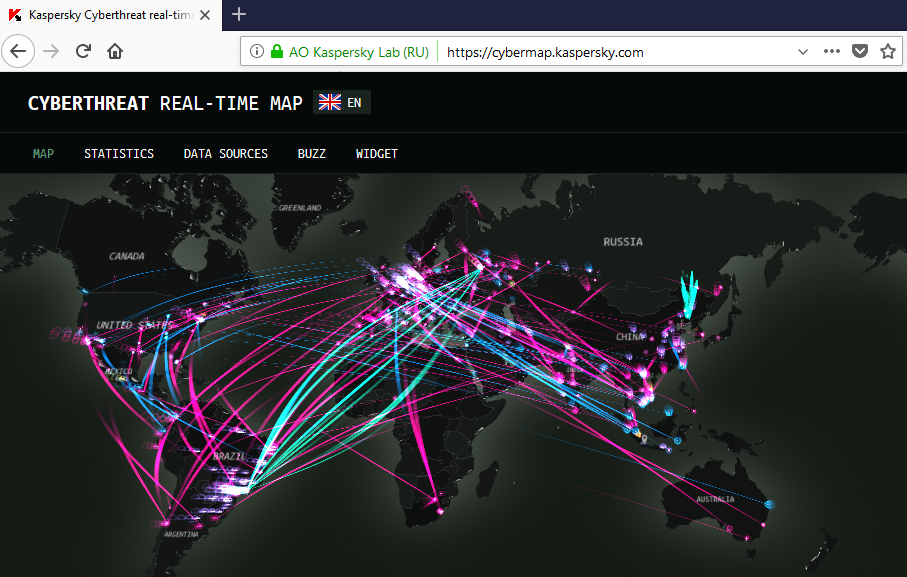The width and height of the screenshot is (907, 577).
Task: Go to the browser Home icon
Action: (x=115, y=51)
